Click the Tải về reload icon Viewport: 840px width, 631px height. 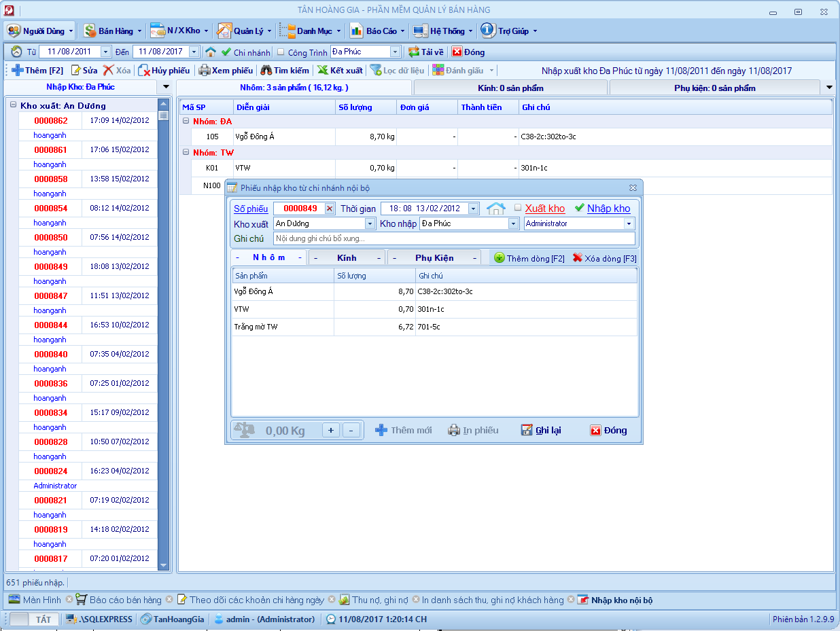pos(413,52)
